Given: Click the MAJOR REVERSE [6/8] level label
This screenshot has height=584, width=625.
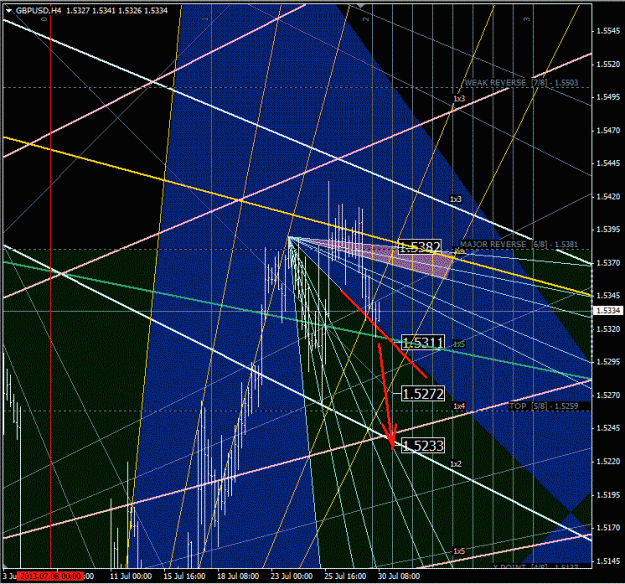Looking at the screenshot, I should (519, 244).
